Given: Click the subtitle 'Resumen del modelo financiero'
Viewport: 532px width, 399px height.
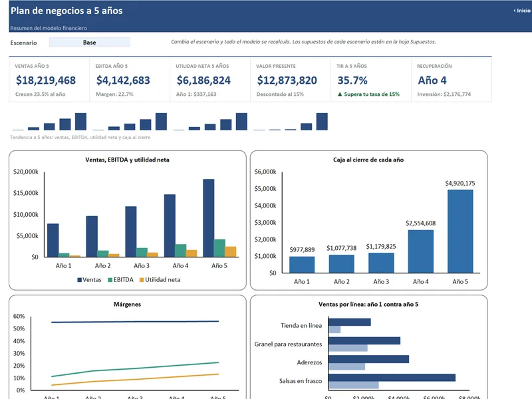Looking at the screenshot, I should (49, 28).
